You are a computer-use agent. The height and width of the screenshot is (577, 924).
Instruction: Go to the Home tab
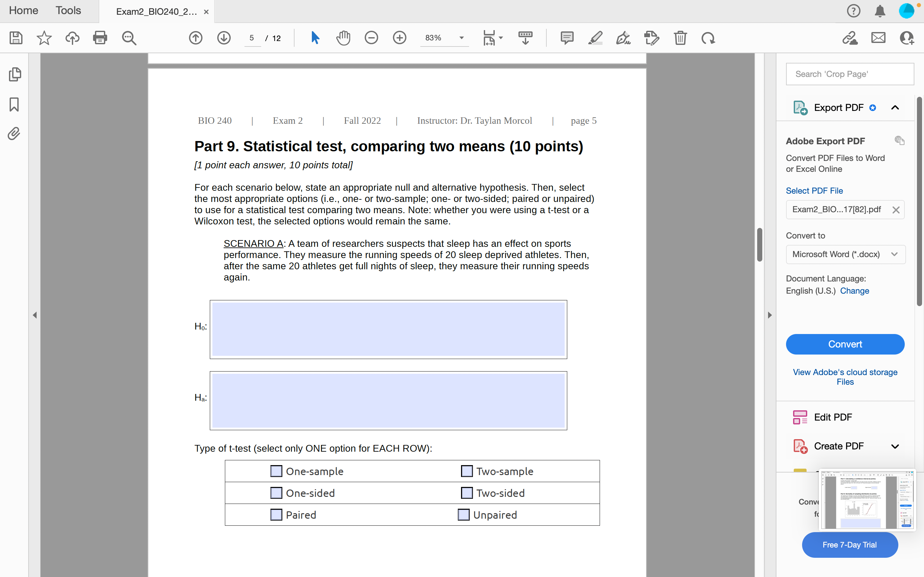coord(23,11)
